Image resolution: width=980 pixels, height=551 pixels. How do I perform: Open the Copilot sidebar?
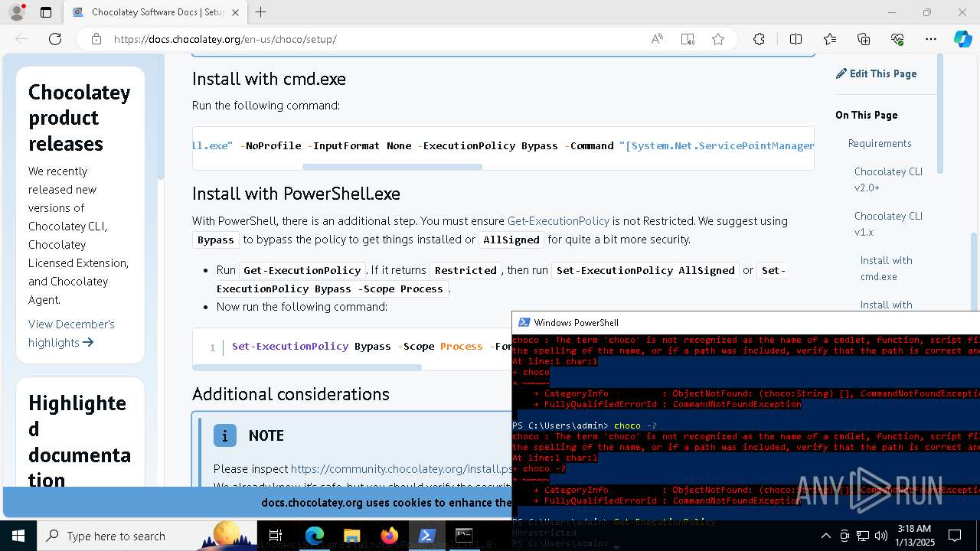click(962, 39)
